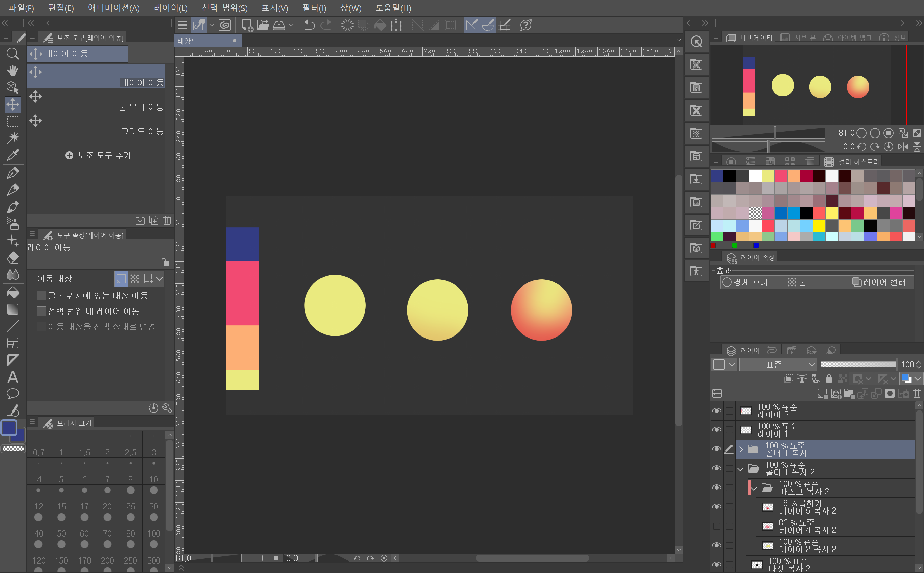Click 보조 도구 추가 button
The width and height of the screenshot is (924, 573).
(x=98, y=155)
